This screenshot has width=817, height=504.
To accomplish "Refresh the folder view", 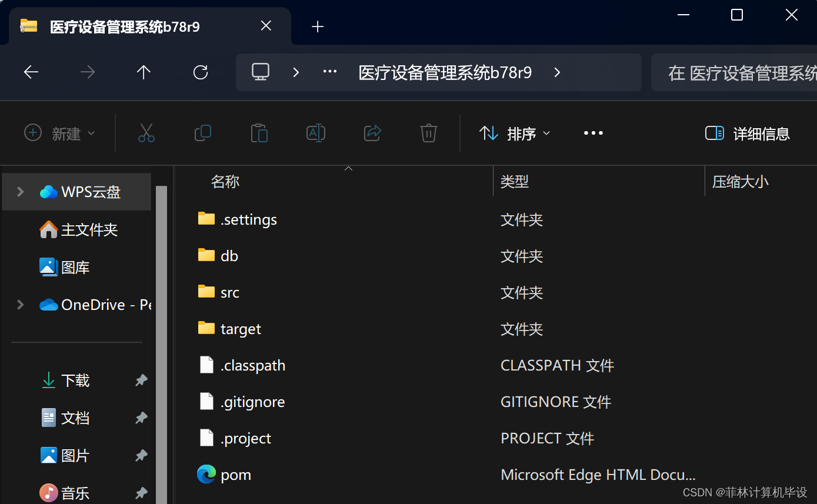I will 200,72.
